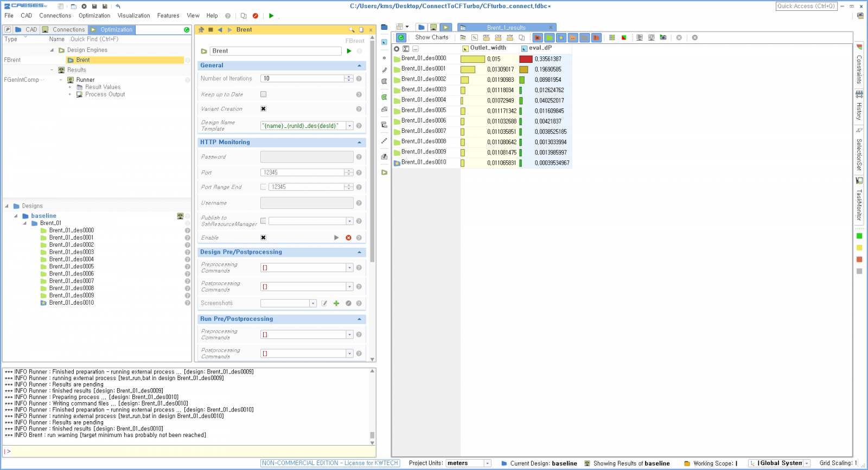
Task: Open the Design Preprocessing Commands dropdown
Action: click(350, 268)
